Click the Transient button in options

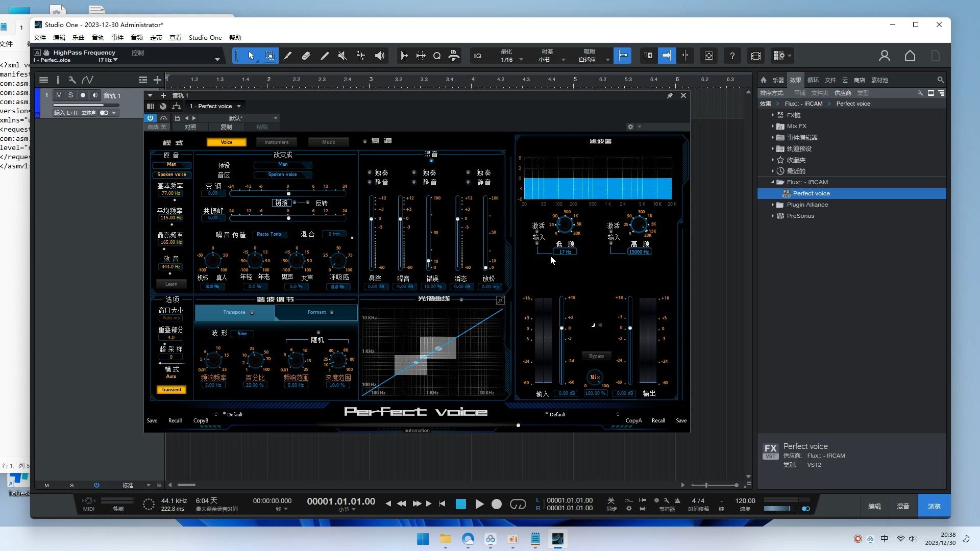pyautogui.click(x=171, y=390)
